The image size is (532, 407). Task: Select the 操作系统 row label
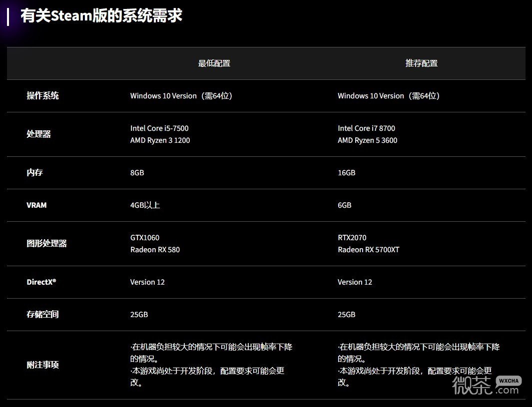(43, 96)
